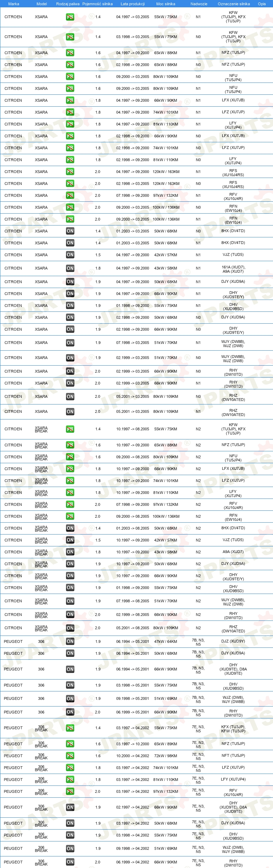Select diesel icon in Xsara Break 51kW/70KM row
This screenshot has height=868, width=273.
pyautogui.click(x=70, y=601)
